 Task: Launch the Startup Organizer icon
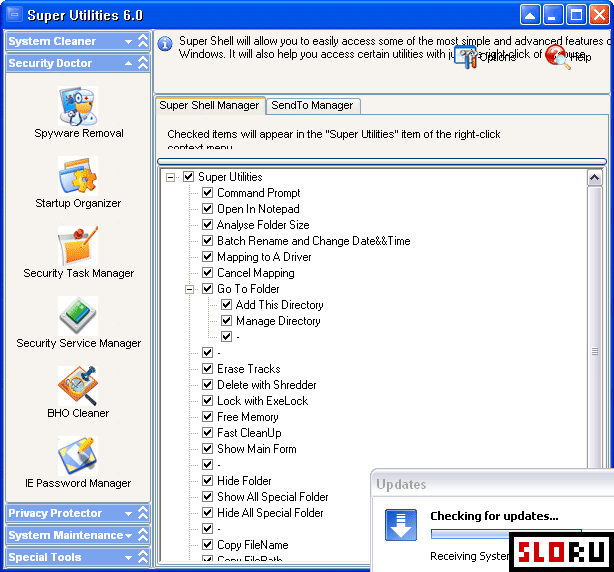click(78, 176)
